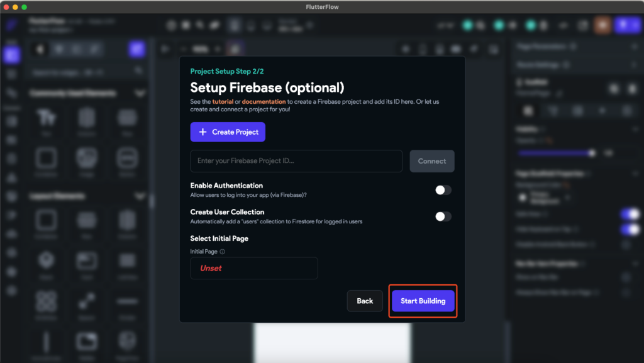Click the trash icon next to the Scaffold properties
The image size is (644, 363).
(x=632, y=89)
